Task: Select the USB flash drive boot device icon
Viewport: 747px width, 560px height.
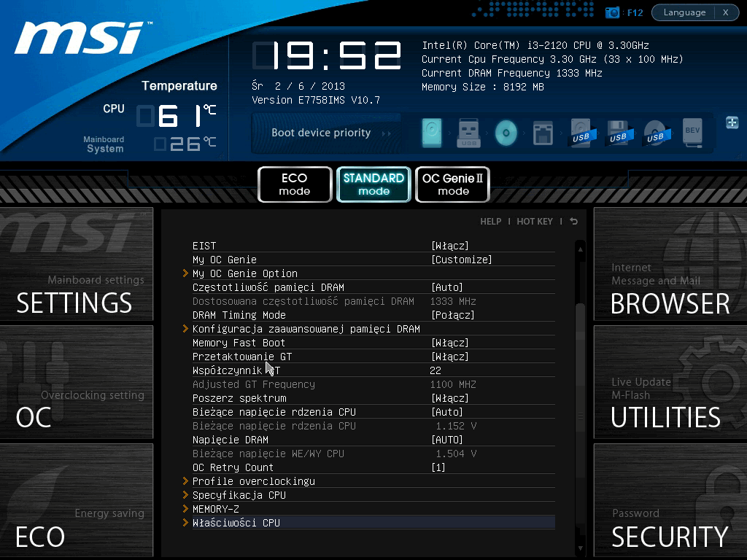Action: [469, 133]
